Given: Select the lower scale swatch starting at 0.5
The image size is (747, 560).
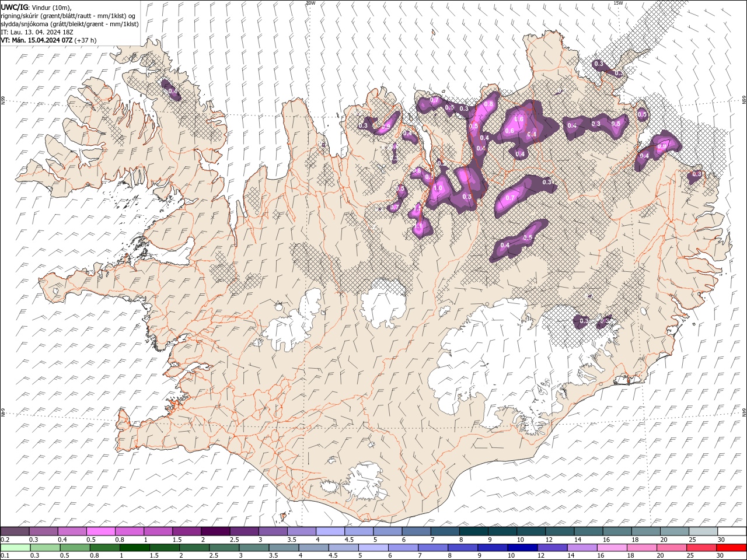Looking at the screenshot, I should pyautogui.click(x=75, y=548).
